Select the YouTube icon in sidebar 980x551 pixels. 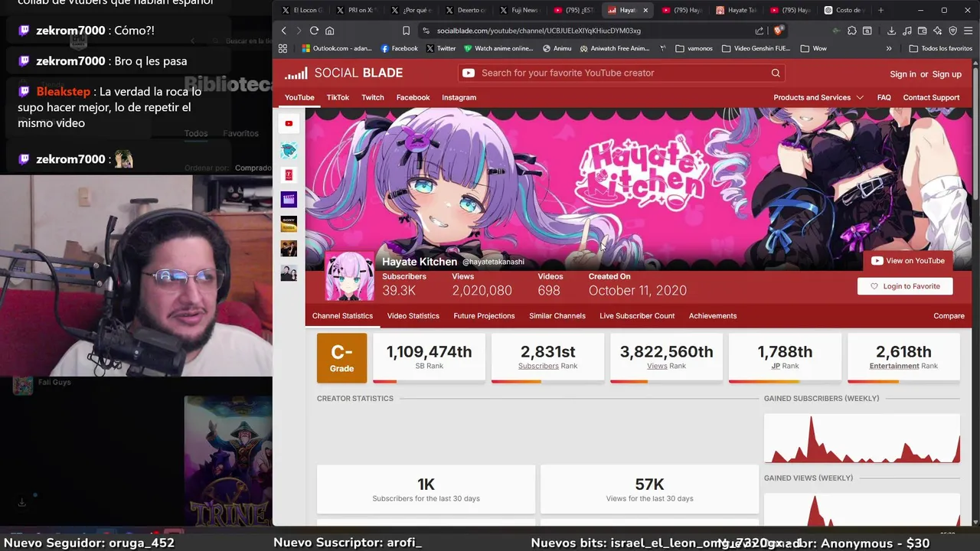pyautogui.click(x=289, y=123)
